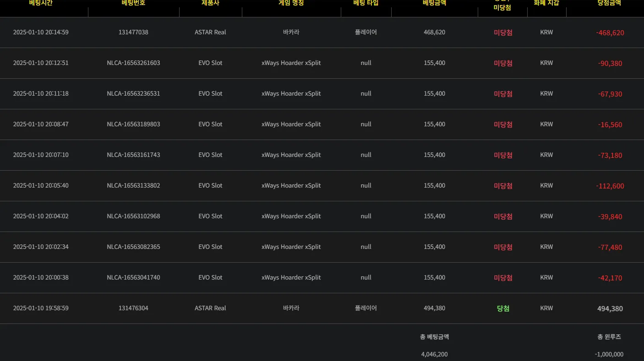Click the loss amount -112,600
Viewport: 644px width, 361px height.
point(610,186)
